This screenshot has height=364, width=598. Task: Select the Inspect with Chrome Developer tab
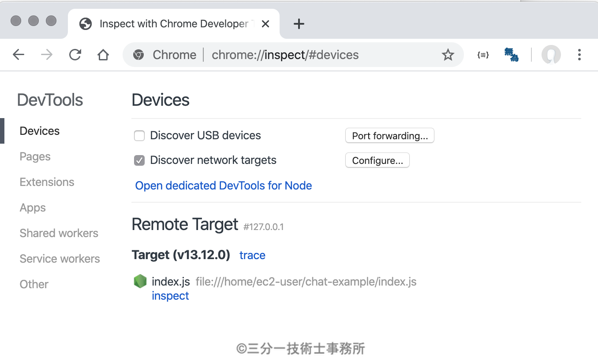pos(174,24)
